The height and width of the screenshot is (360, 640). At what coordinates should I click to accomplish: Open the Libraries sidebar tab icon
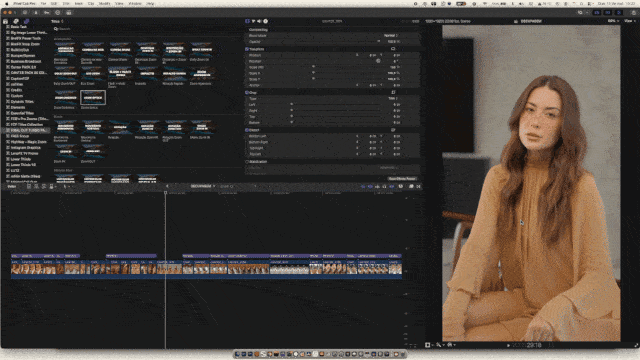tap(5, 21)
